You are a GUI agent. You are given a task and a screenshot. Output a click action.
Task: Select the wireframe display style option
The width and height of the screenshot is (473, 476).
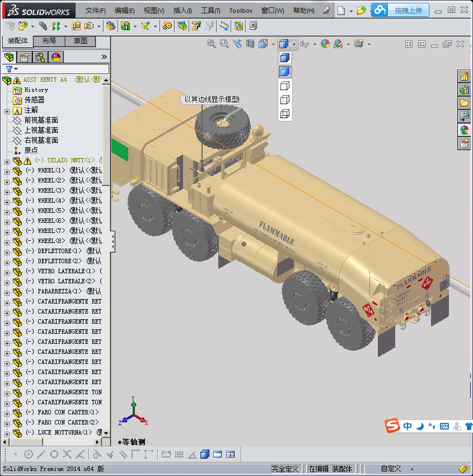coord(285,114)
